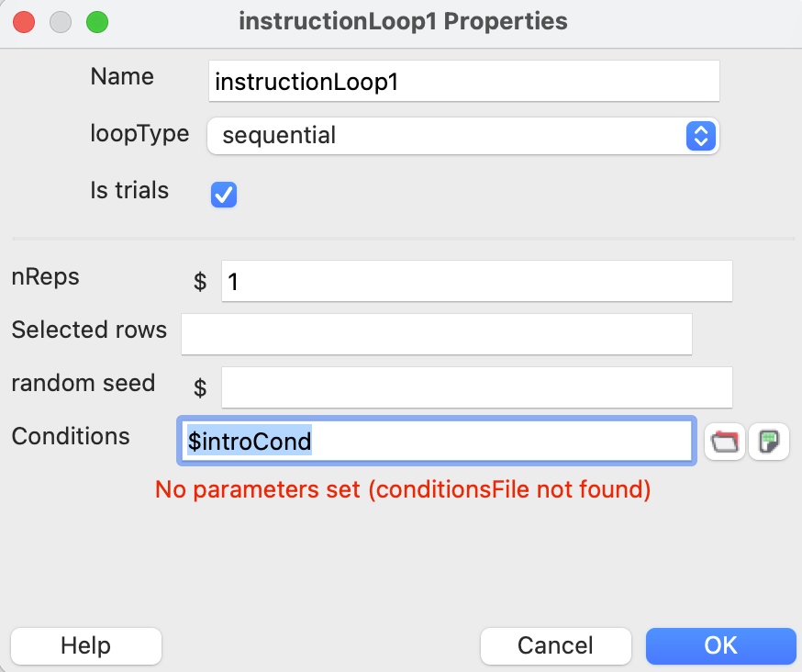The width and height of the screenshot is (802, 672).
Task: Browse for a conditions file with folder icon
Action: click(x=725, y=442)
